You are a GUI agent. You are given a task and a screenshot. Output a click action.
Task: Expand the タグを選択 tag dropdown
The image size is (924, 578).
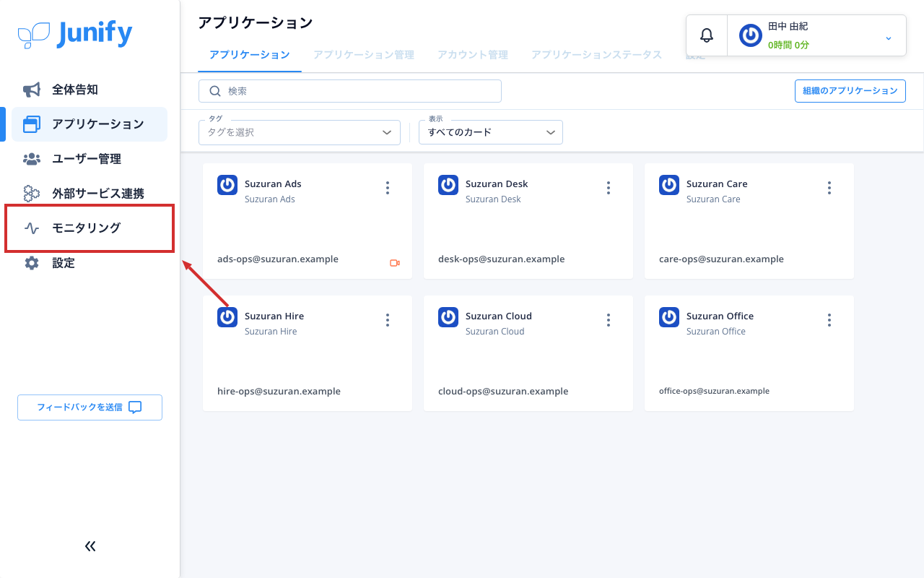[x=300, y=133]
